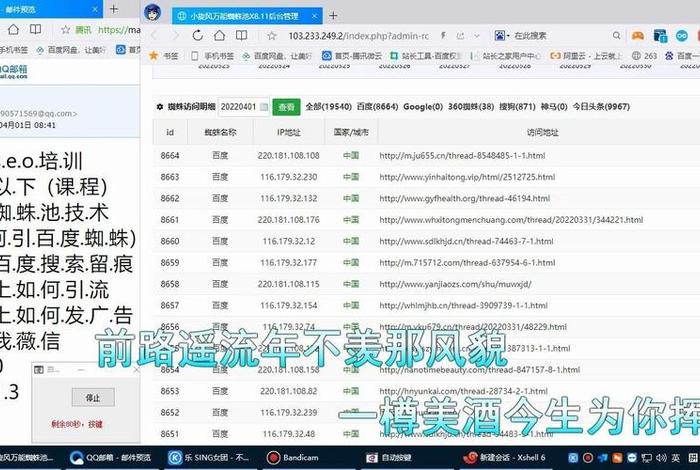Switch to the 小旋风万能蜘蛛池 admin tab
This screenshot has width=700, height=470.
coord(243,16)
